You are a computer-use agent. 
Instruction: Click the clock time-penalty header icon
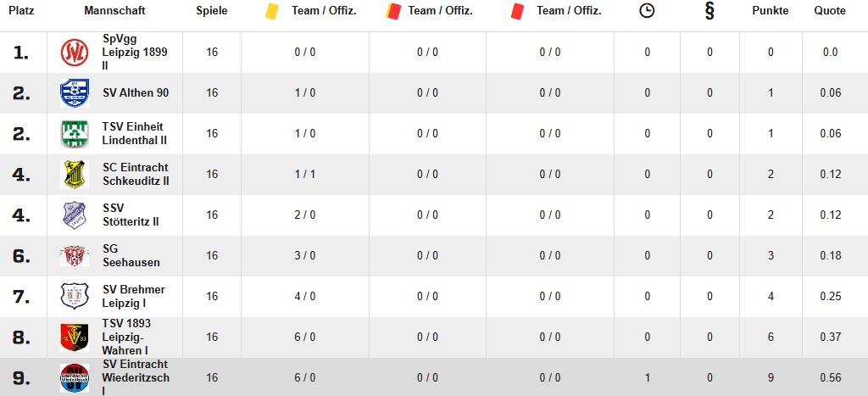[647, 10]
